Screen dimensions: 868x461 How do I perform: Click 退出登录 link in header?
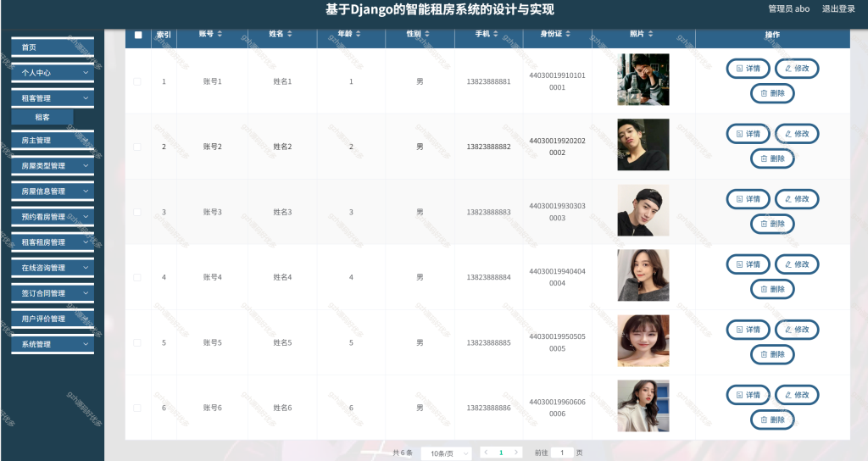click(838, 8)
